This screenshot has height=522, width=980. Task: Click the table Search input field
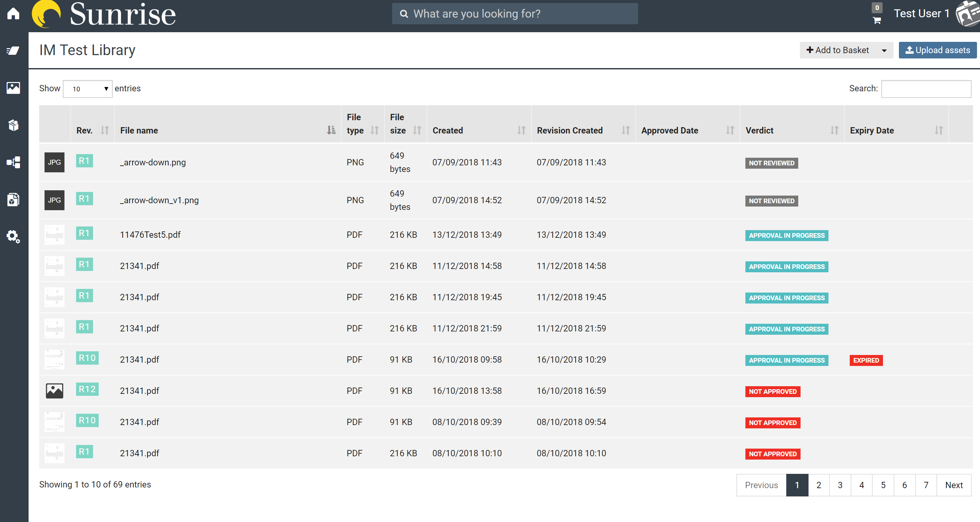pos(926,89)
